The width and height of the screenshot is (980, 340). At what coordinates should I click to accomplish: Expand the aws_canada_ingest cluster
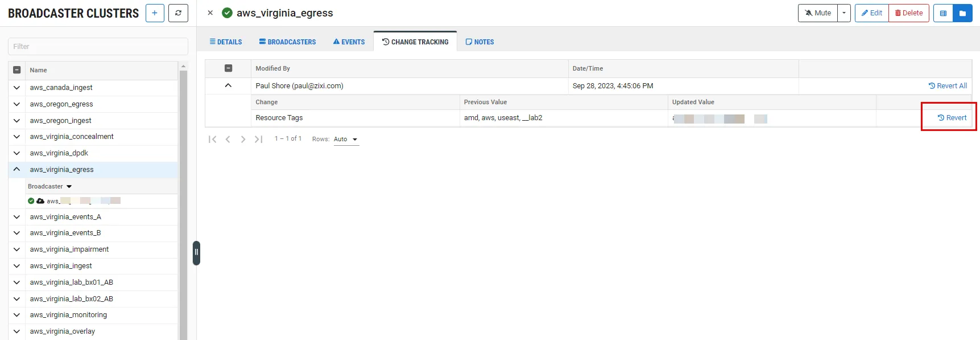pos(17,88)
